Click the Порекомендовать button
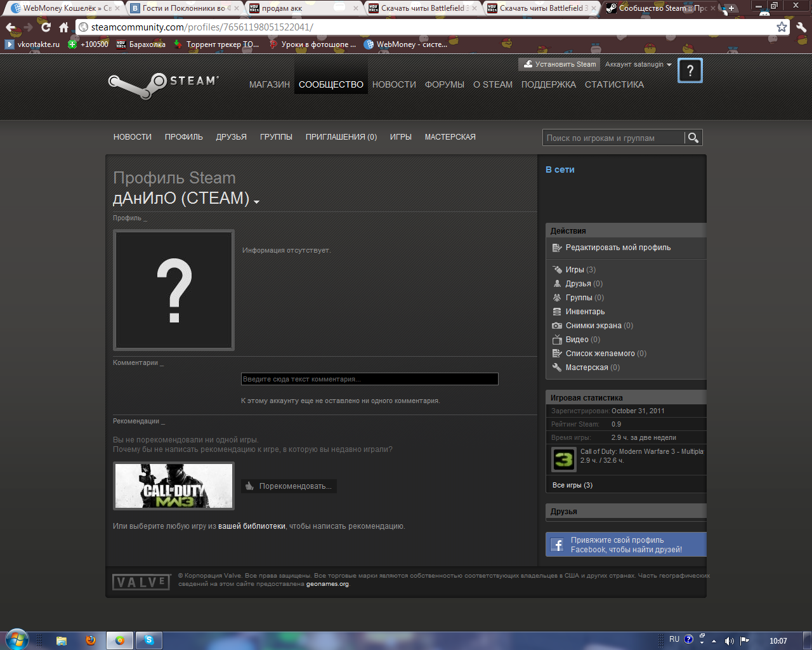The image size is (812, 650). pos(289,486)
